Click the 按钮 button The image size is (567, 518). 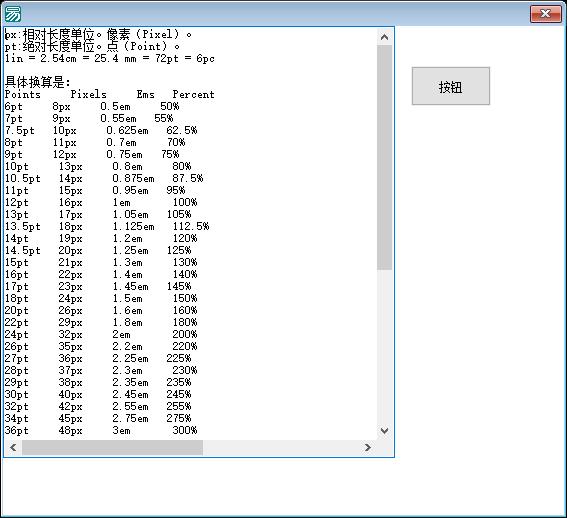pyautogui.click(x=451, y=86)
